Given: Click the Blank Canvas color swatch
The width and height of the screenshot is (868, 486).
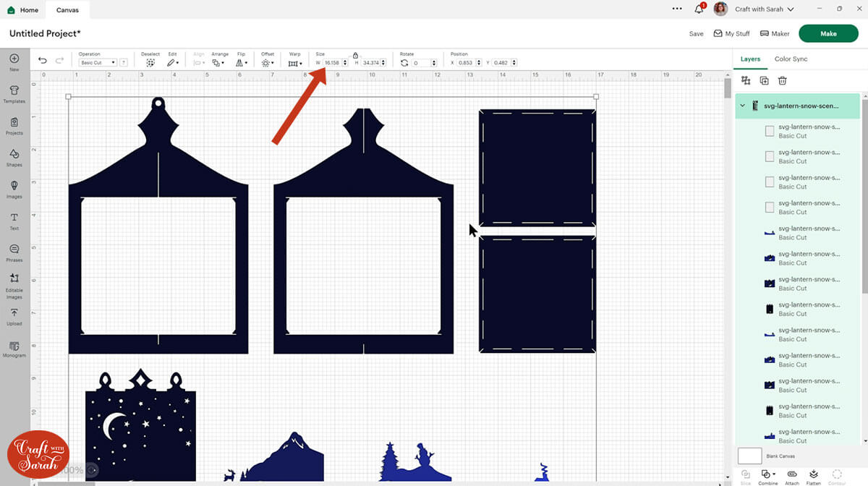Looking at the screenshot, I should (749, 456).
